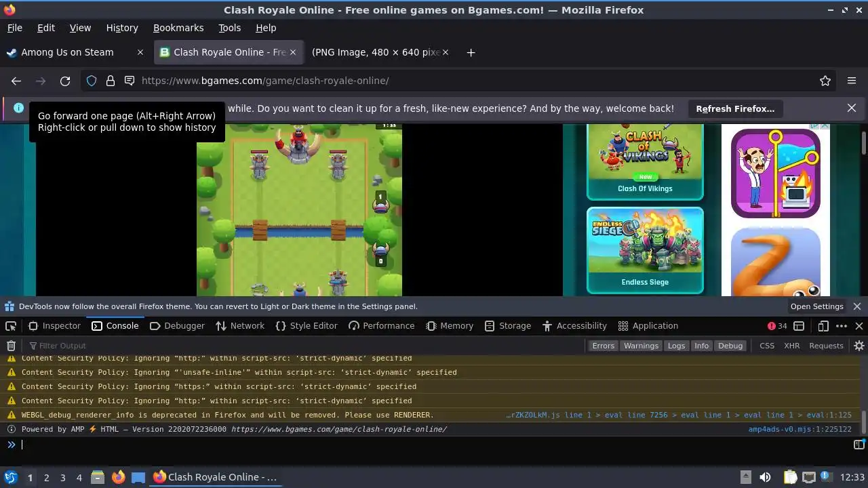868x488 pixels.
Task: Dismiss the DevTools theme notification
Action: point(857,306)
